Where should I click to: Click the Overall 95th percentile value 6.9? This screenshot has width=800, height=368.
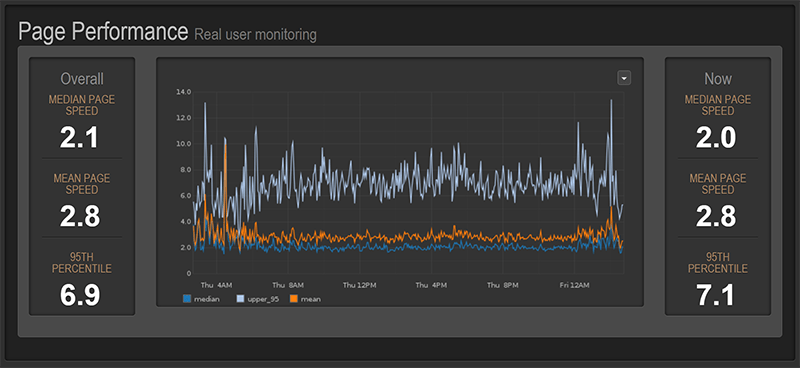pos(81,296)
